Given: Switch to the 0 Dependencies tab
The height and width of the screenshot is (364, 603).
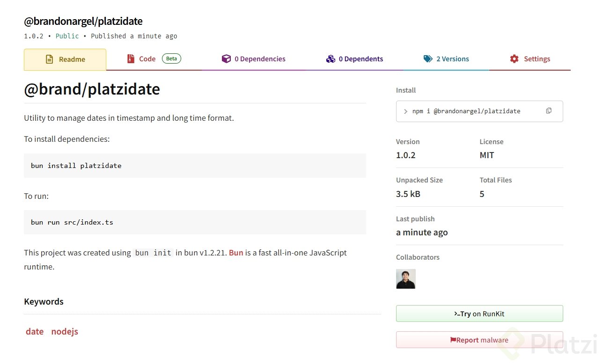Looking at the screenshot, I should point(254,59).
